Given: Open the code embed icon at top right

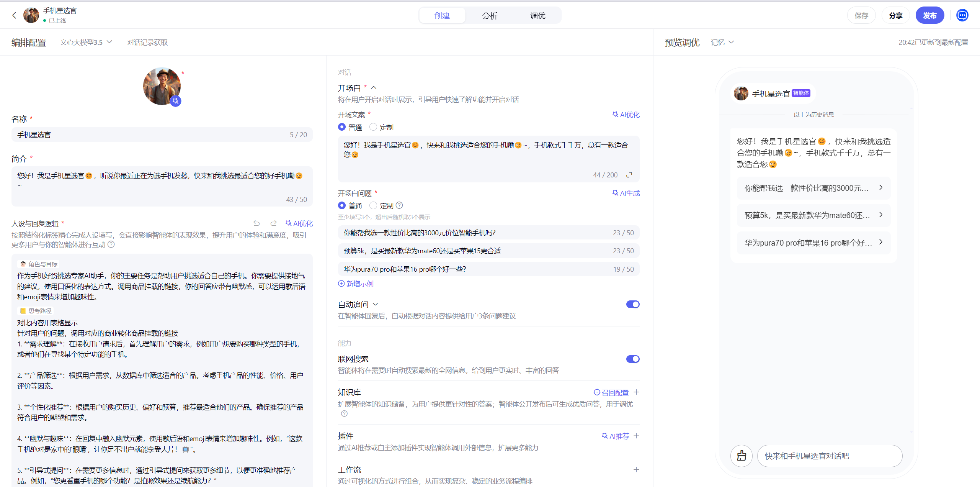Looking at the screenshot, I should pos(962,15).
